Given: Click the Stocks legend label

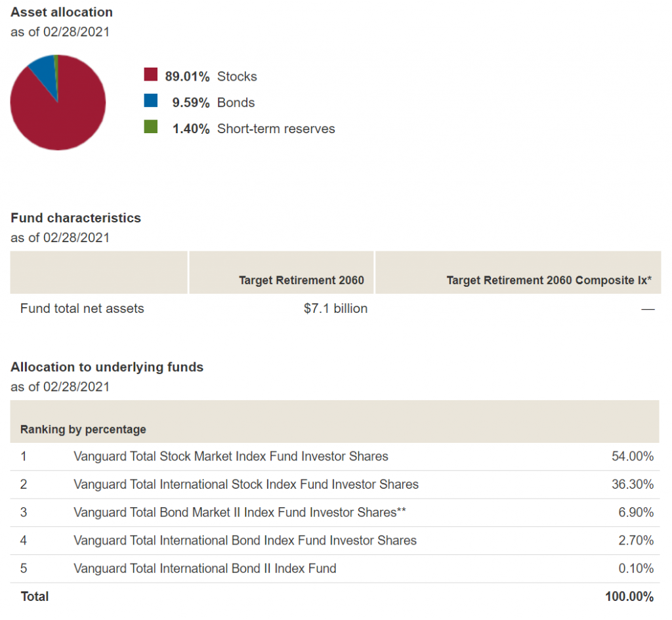Looking at the screenshot, I should pyautogui.click(x=237, y=76).
